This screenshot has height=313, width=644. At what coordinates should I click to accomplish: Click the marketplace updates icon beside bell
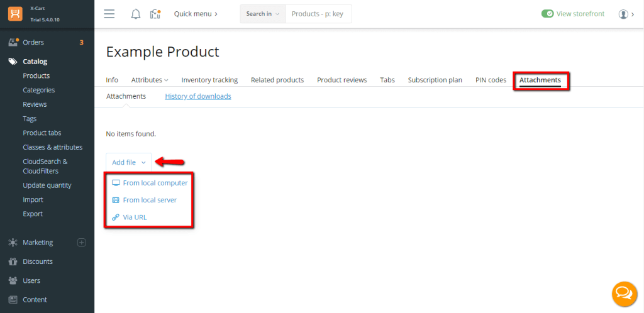tap(155, 14)
